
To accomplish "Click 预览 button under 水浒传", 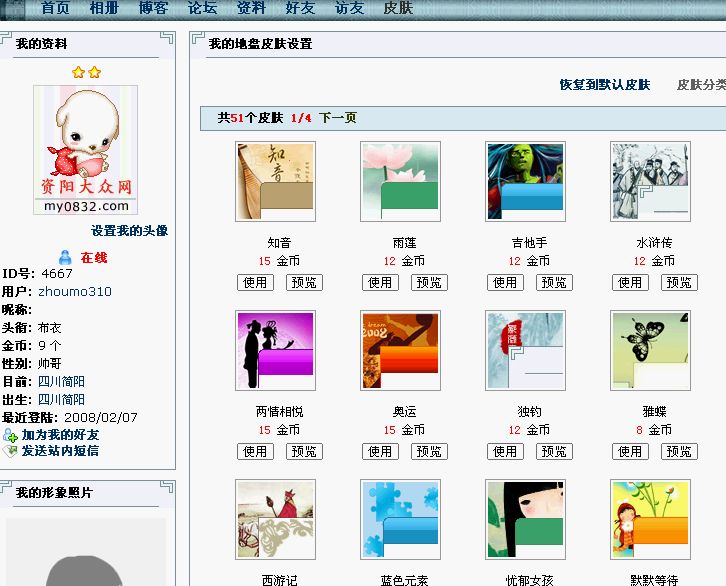I will click(679, 282).
